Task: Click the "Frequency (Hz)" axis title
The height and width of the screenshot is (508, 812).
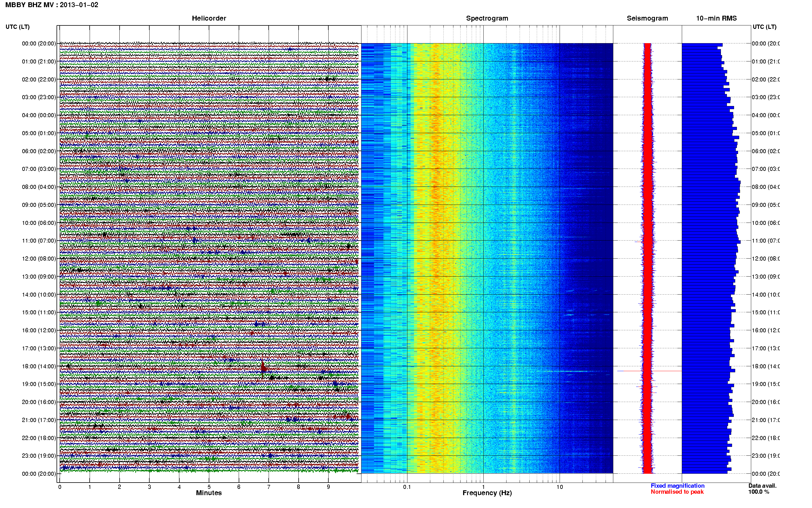Action: pyautogui.click(x=487, y=493)
